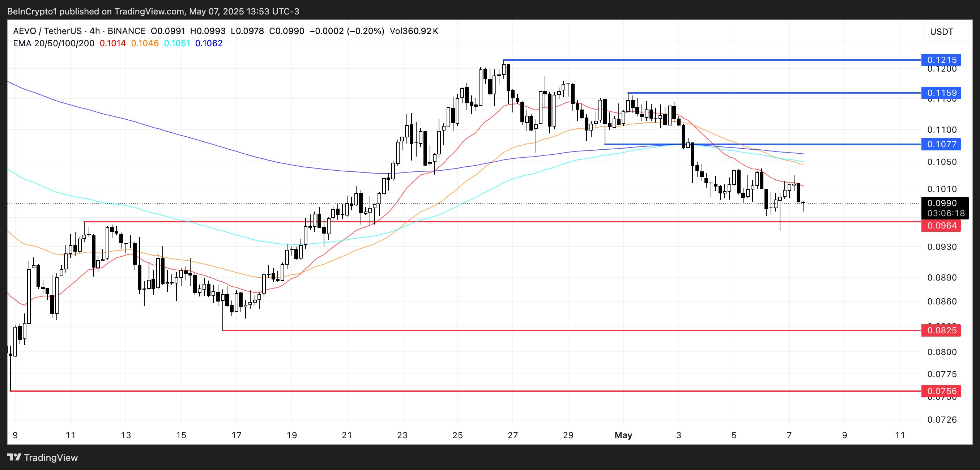Click the TradingView logo icon
980x470 pixels.
click(x=14, y=457)
